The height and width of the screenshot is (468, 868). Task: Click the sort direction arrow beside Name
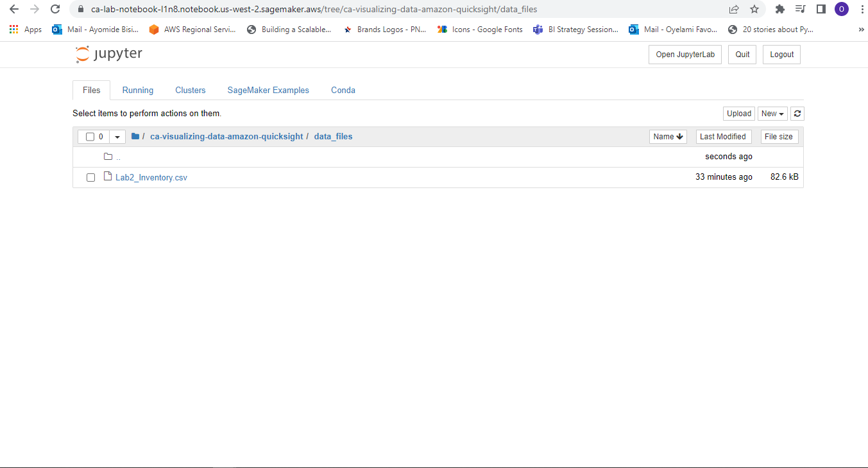[678, 136]
